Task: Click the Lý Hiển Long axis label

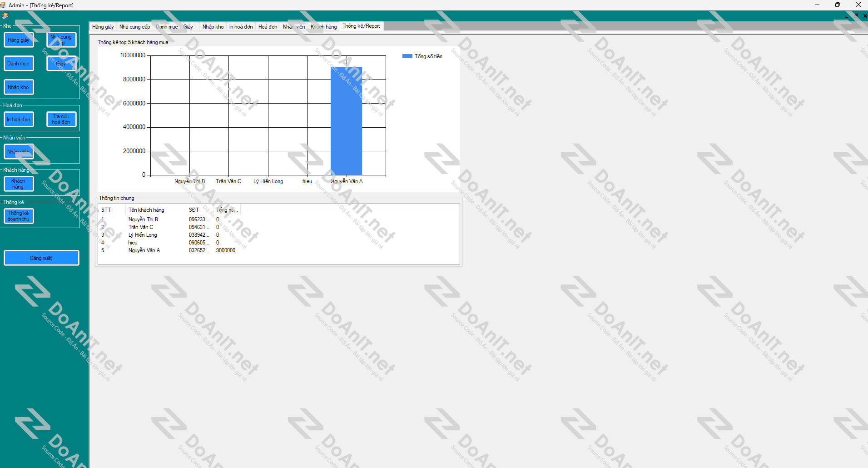Action: (x=268, y=181)
